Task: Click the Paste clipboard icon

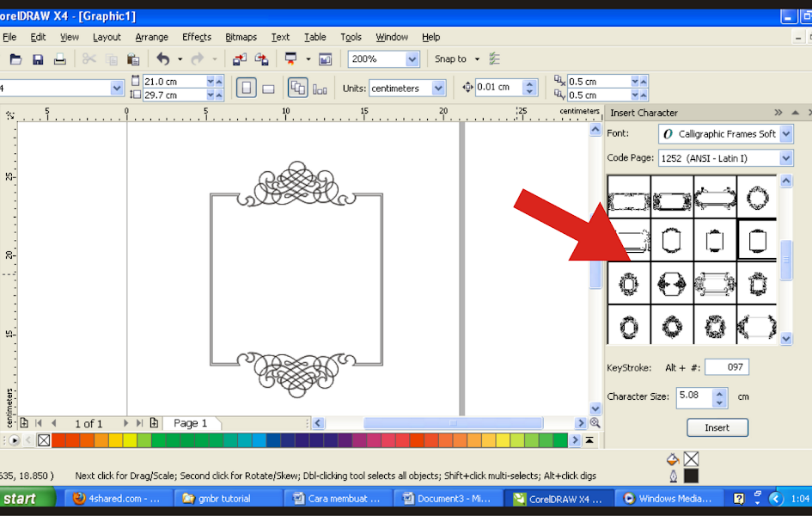Action: click(133, 59)
